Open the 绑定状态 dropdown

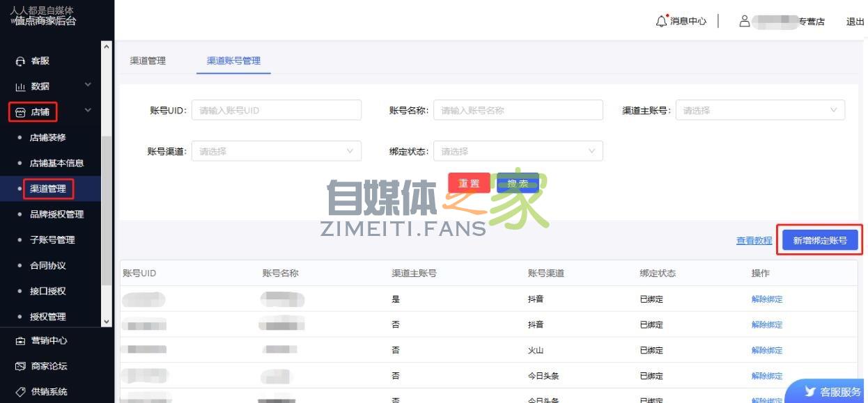point(517,151)
